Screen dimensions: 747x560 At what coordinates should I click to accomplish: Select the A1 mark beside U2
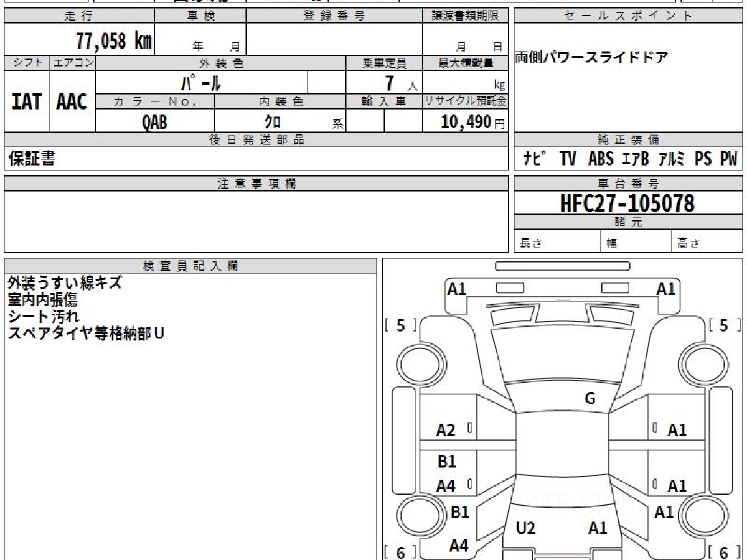598,528
